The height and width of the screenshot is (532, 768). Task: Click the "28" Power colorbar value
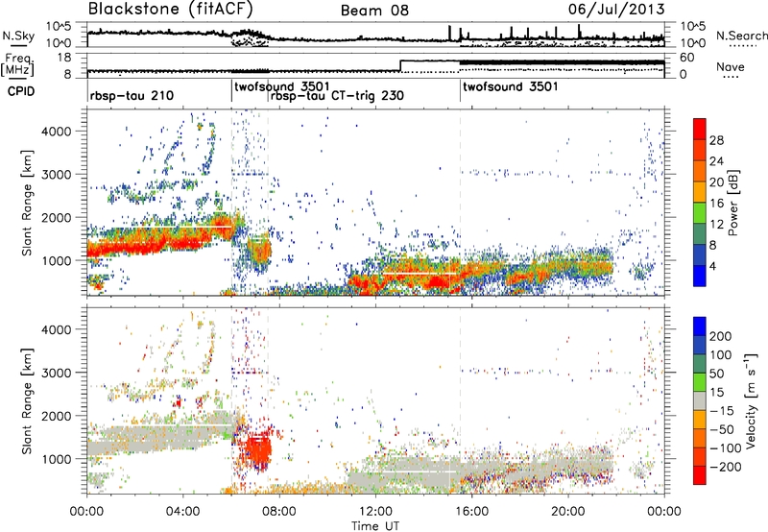[x=716, y=140]
